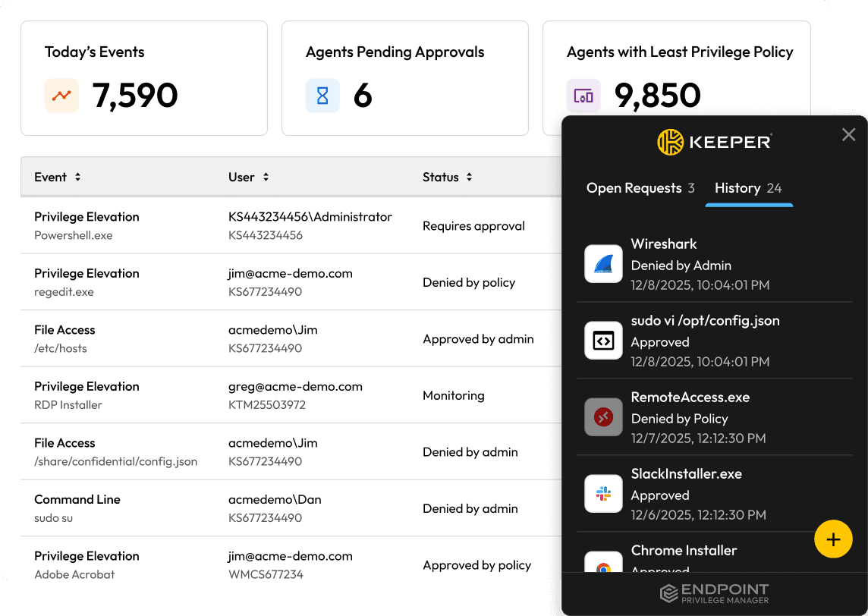
Task: Click user KS443234456\Administrator
Action: (x=310, y=217)
